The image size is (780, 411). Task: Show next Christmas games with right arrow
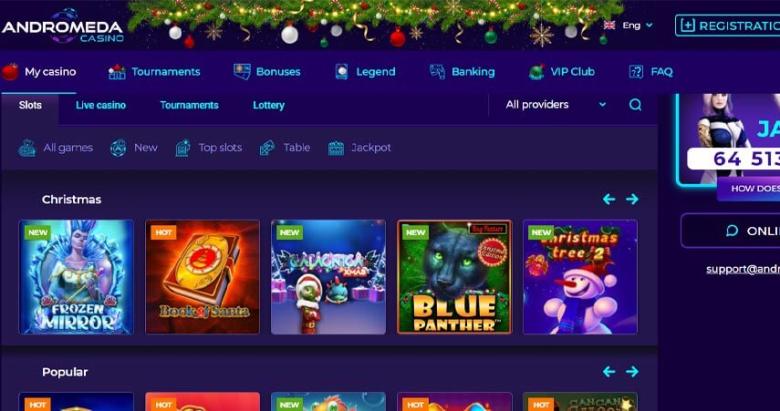(x=632, y=199)
